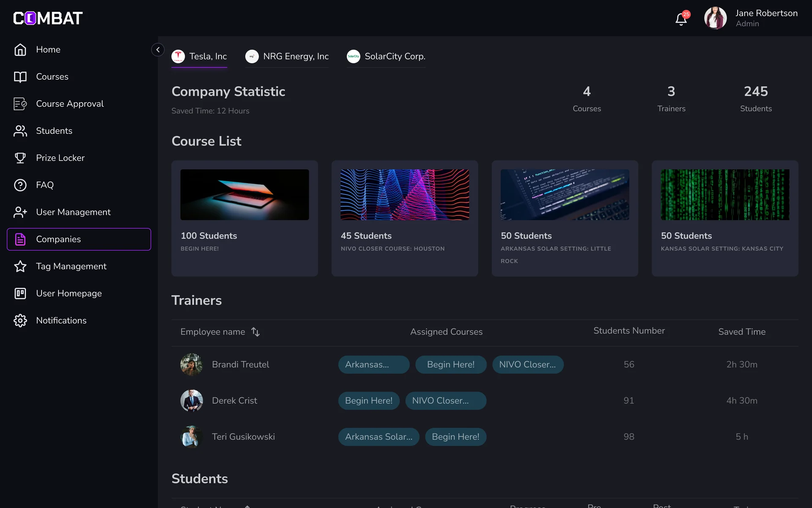The height and width of the screenshot is (508, 812).
Task: Click Brandi Treutel's Arkansas... course tag
Action: point(374,364)
